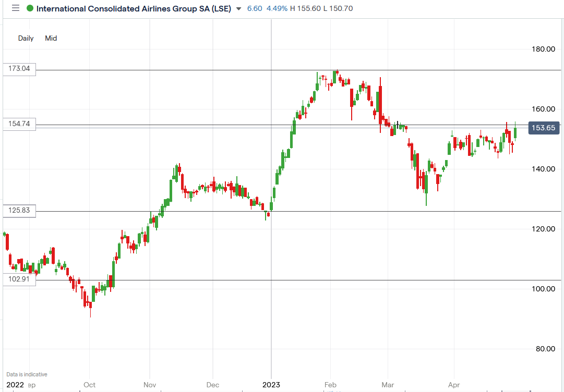
Task: Select the 102.91 price level label
Action: coord(19,279)
